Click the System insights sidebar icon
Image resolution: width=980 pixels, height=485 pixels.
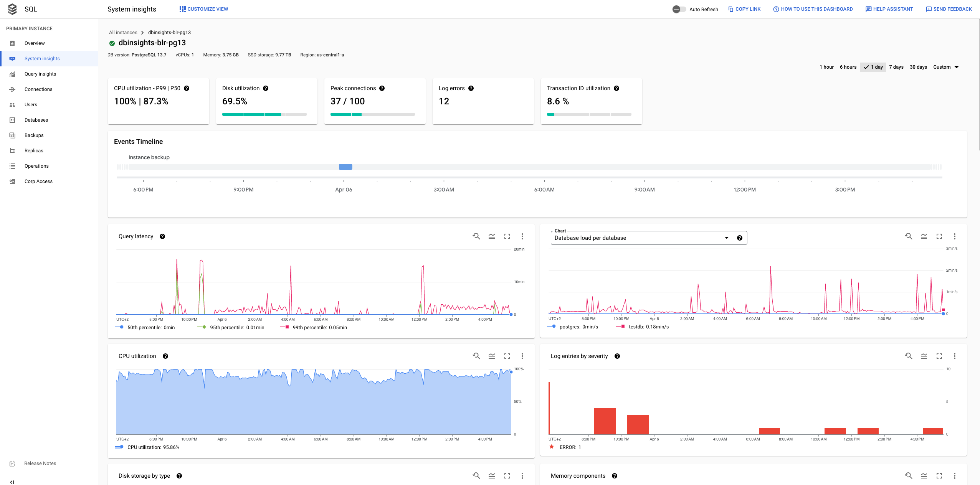click(x=13, y=58)
